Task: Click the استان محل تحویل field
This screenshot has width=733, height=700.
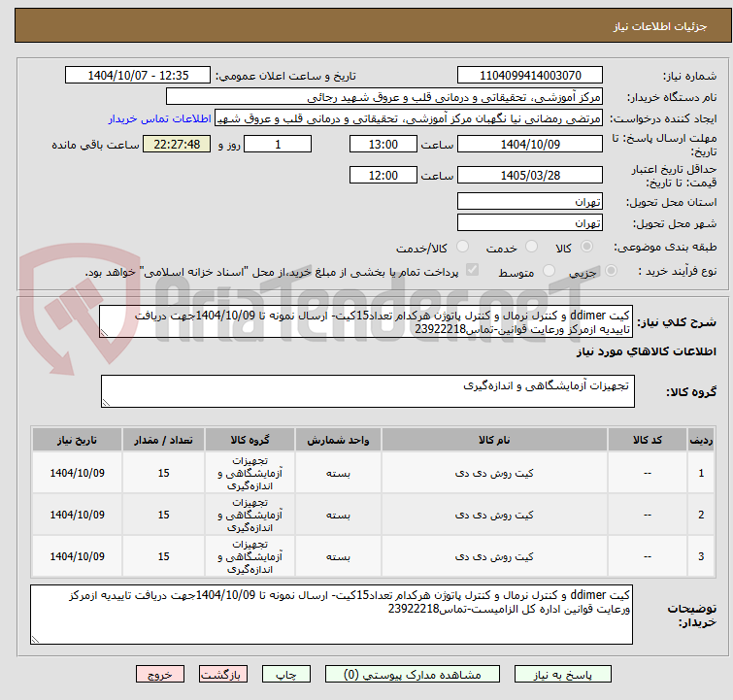Action: pos(530,202)
